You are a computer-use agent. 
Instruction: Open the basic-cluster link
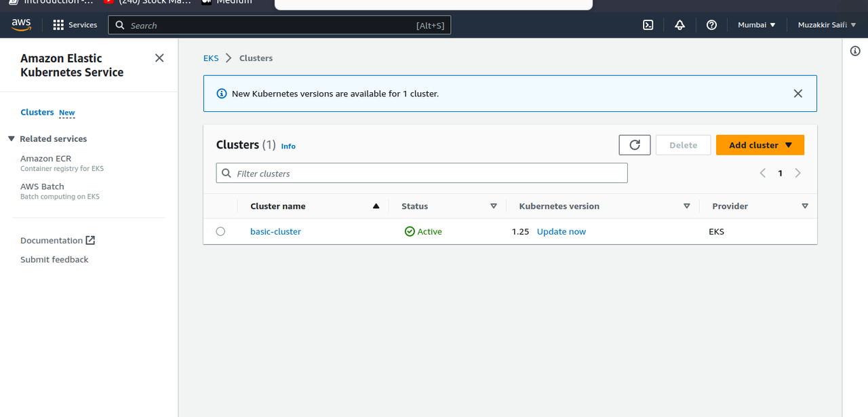(275, 231)
